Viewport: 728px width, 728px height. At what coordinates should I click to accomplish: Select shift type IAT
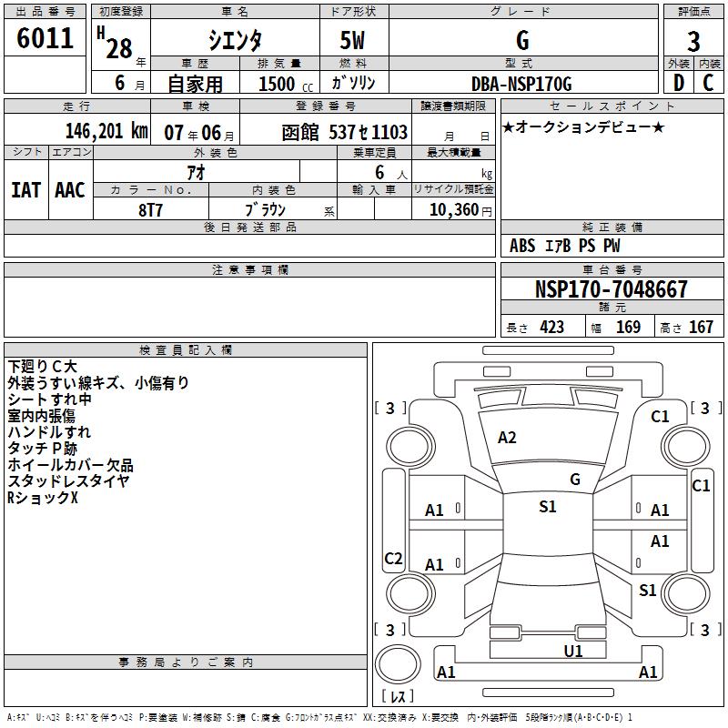point(25,190)
